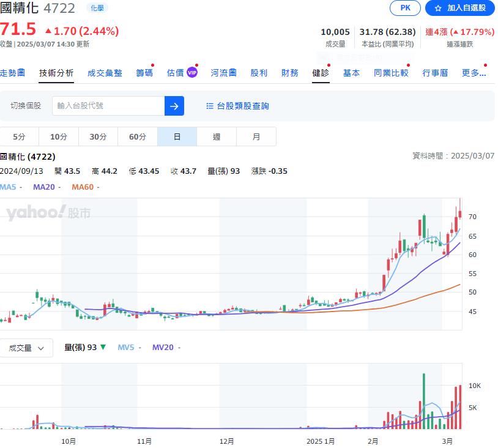This screenshot has height=448, width=498.
Task: Click the MA5 legend label
Action: pyautogui.click(x=8, y=187)
